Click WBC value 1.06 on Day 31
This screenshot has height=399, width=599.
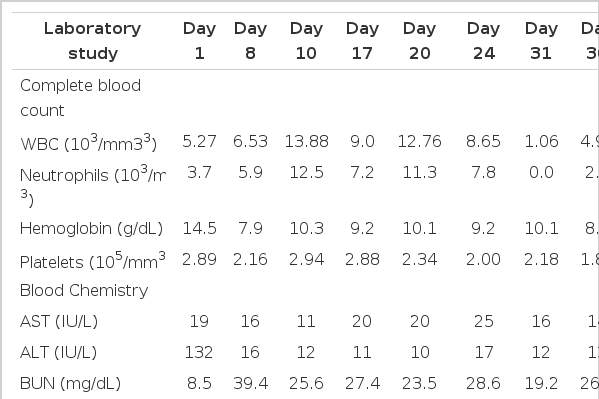[x=541, y=141]
